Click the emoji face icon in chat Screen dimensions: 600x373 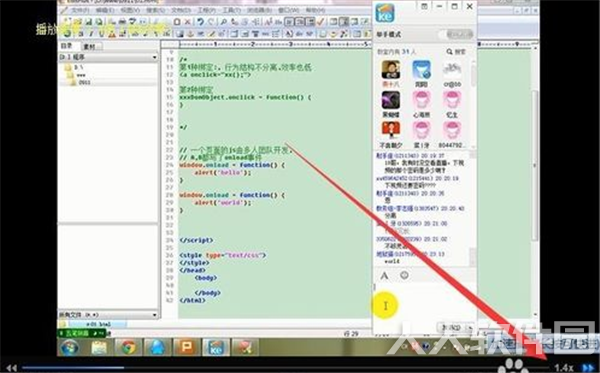pos(404,275)
